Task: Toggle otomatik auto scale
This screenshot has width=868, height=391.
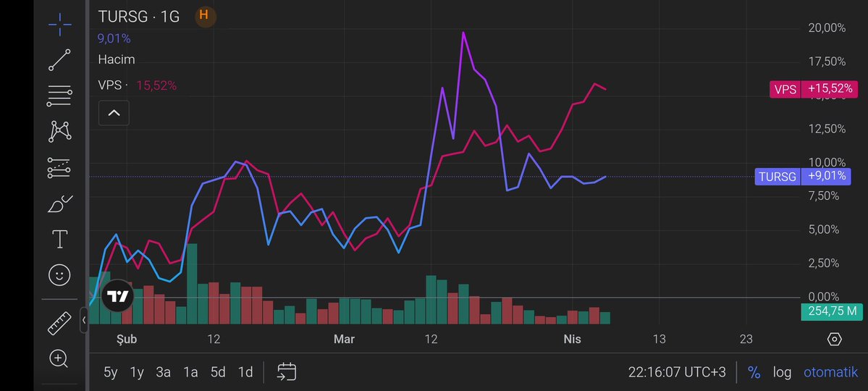Action: 830,372
